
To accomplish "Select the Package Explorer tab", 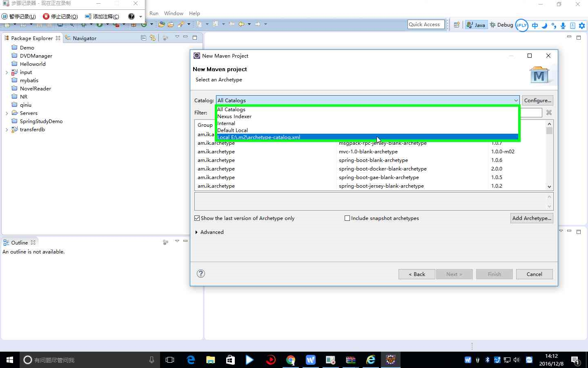I will (32, 38).
